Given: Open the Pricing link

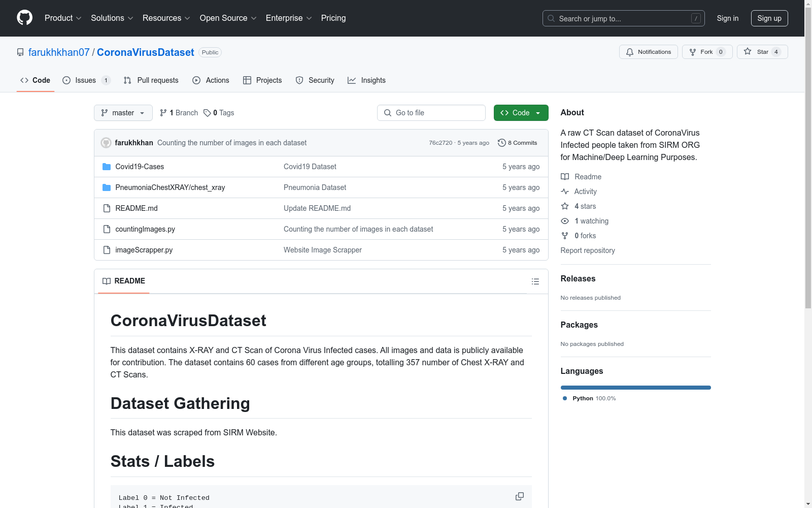Looking at the screenshot, I should pos(333,18).
